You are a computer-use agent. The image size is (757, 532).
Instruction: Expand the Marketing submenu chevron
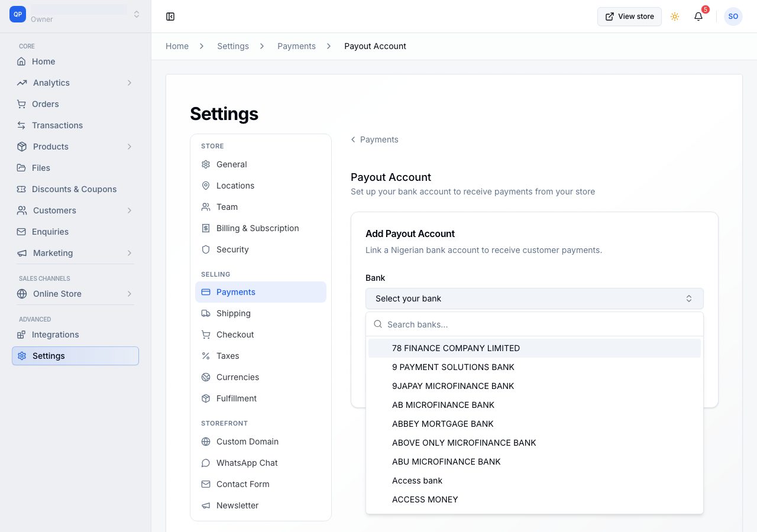pyautogui.click(x=129, y=253)
